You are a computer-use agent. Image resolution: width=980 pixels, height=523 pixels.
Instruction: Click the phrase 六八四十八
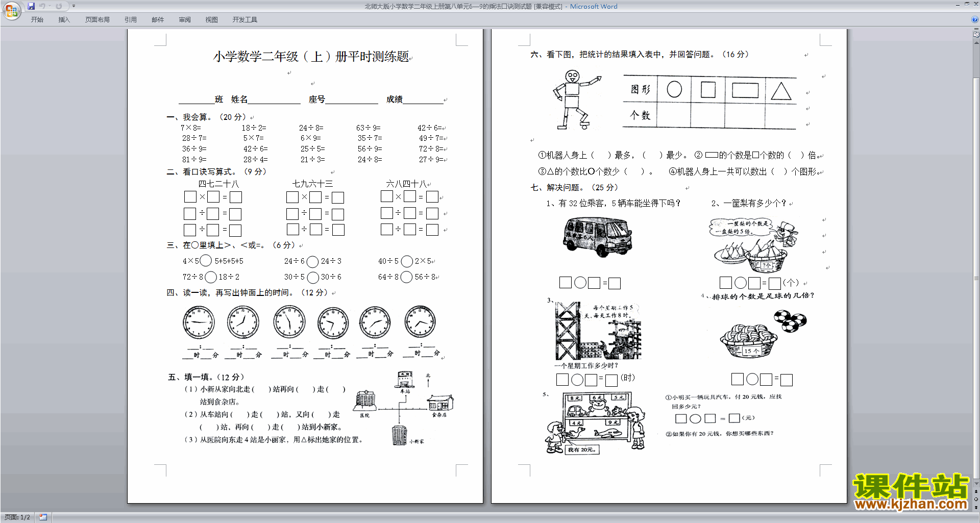pyautogui.click(x=406, y=184)
